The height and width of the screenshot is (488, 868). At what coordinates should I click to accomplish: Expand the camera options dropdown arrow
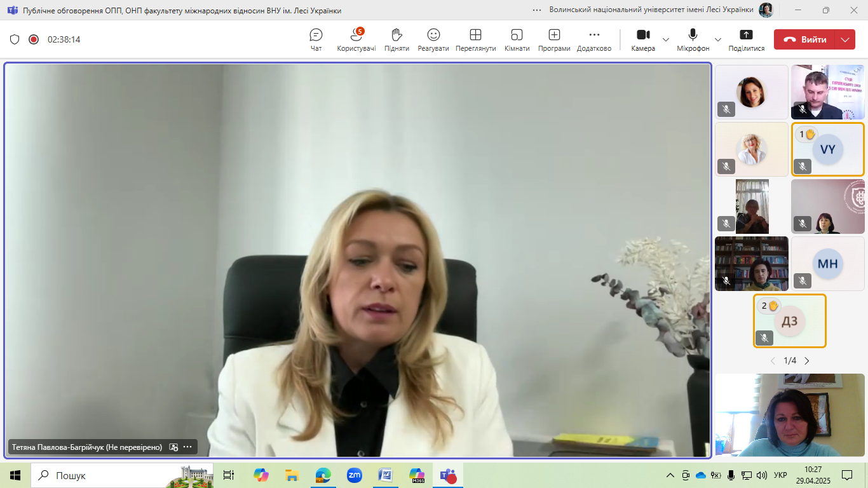666,39
